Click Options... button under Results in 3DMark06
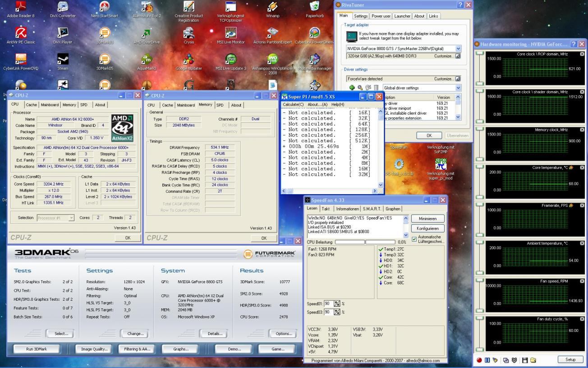 coord(284,334)
